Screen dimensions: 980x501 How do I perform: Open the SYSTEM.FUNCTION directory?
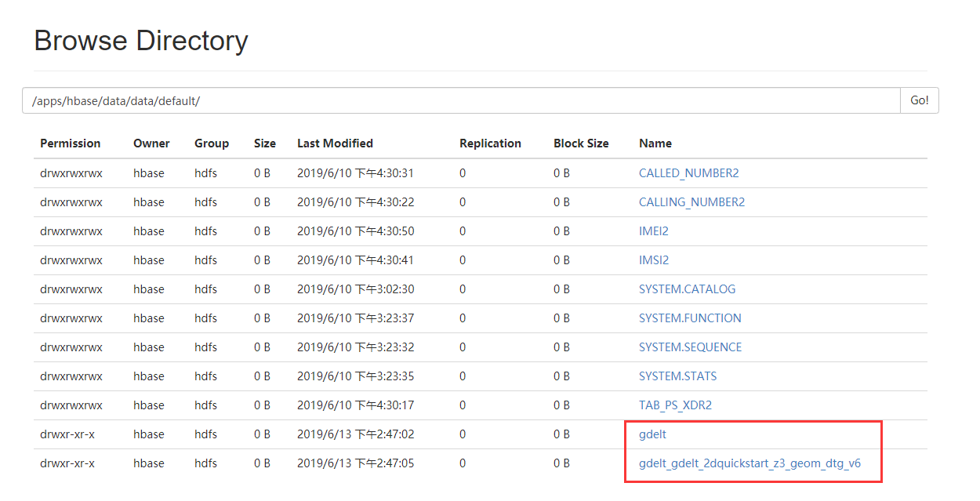click(x=690, y=318)
